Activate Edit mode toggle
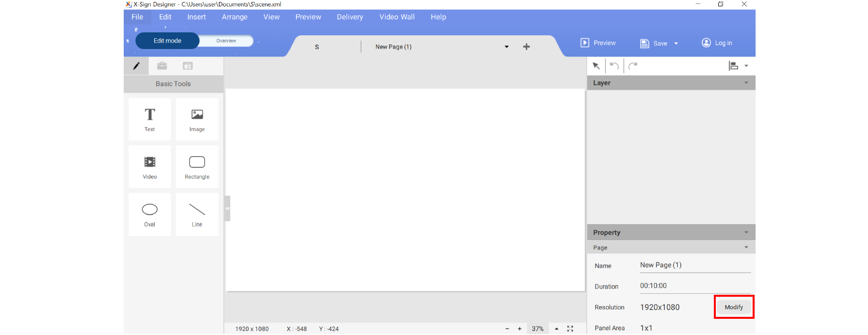 tap(167, 41)
